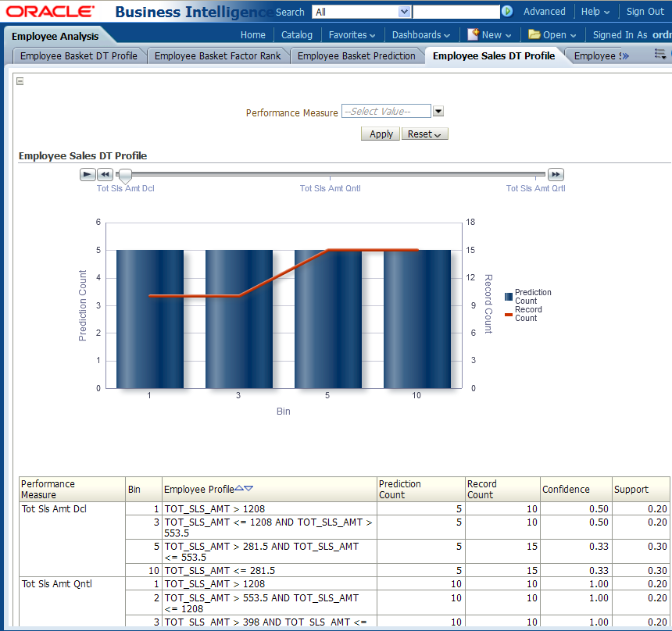Image resolution: width=672 pixels, height=631 pixels.
Task: Click the Apply button
Action: 381,134
